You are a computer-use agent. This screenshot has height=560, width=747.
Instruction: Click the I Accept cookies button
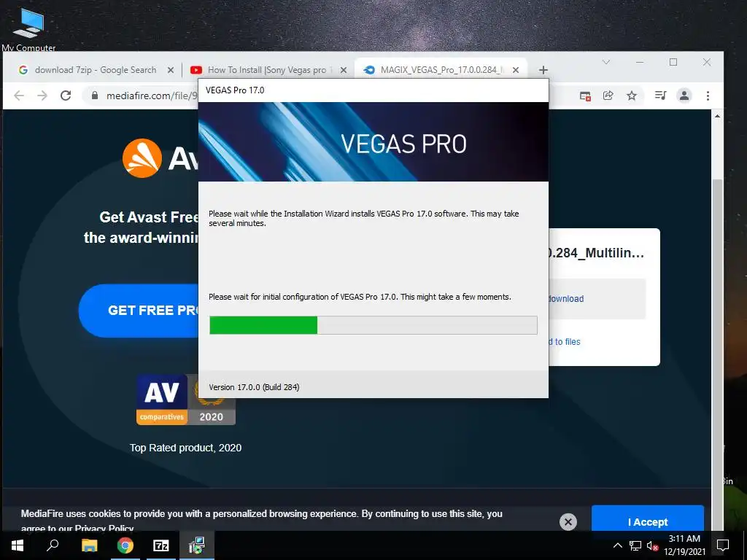648,519
